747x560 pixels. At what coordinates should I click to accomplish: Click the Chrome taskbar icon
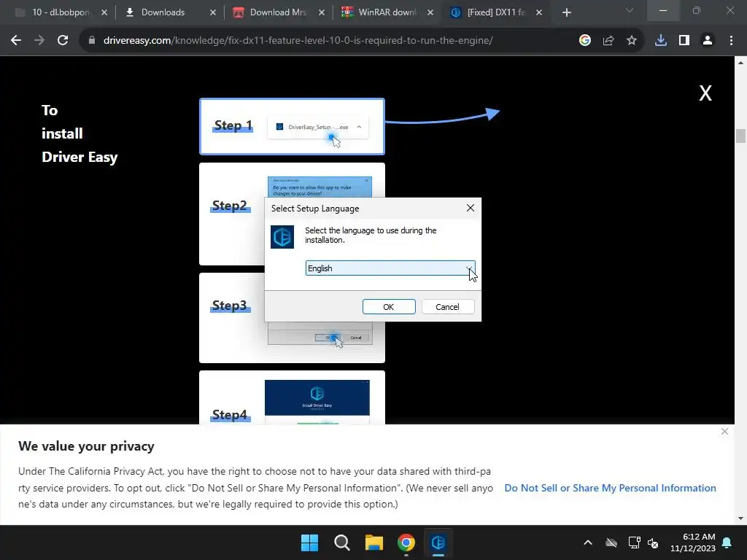click(406, 542)
